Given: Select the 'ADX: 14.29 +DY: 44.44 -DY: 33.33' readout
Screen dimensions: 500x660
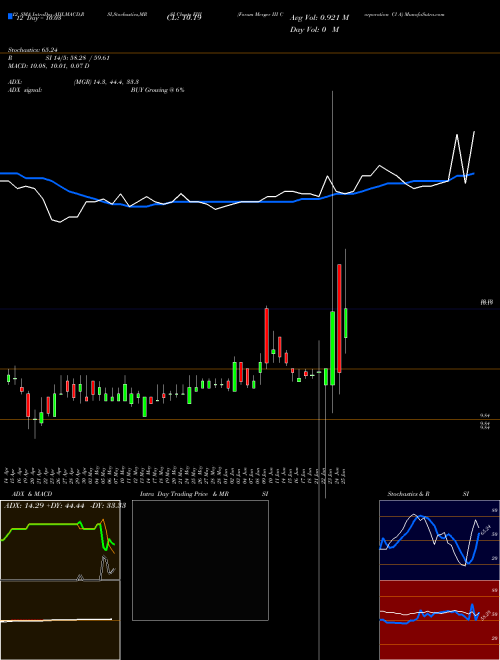Looking at the screenshot, I should point(65,505).
